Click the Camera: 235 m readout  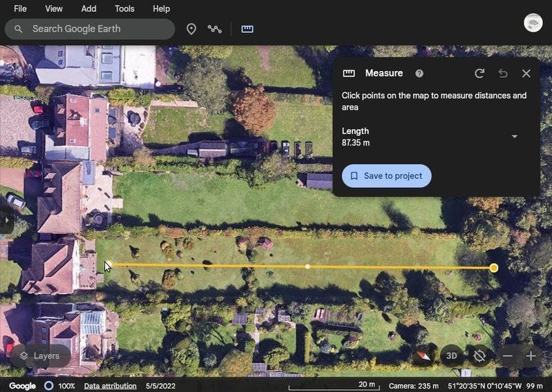pos(414,386)
